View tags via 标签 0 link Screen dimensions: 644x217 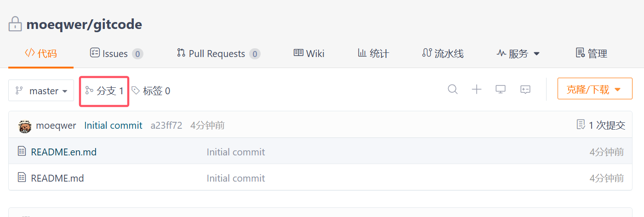tap(151, 91)
